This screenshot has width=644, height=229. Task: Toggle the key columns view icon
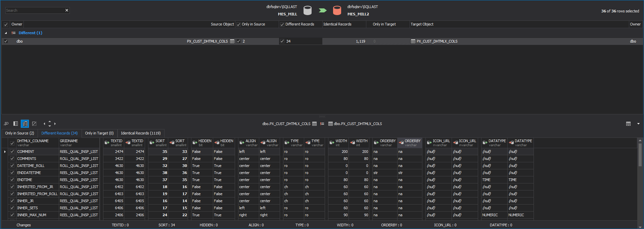tap(25, 124)
